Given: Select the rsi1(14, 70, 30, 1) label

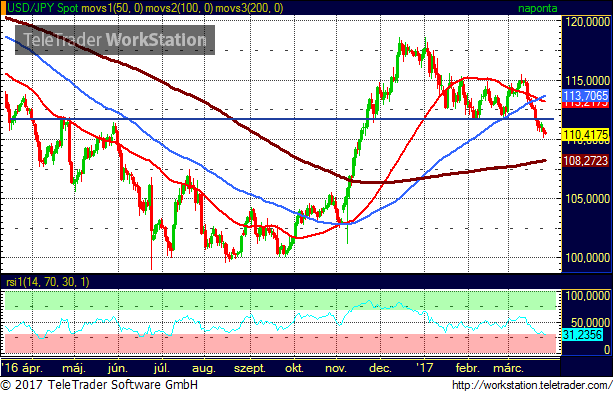Looking at the screenshot, I should (x=47, y=282).
